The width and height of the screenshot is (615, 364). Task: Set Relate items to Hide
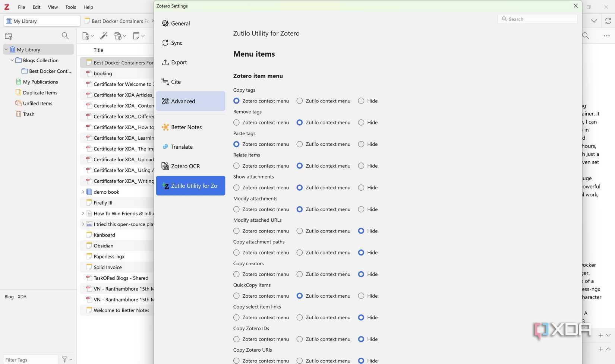(361, 166)
